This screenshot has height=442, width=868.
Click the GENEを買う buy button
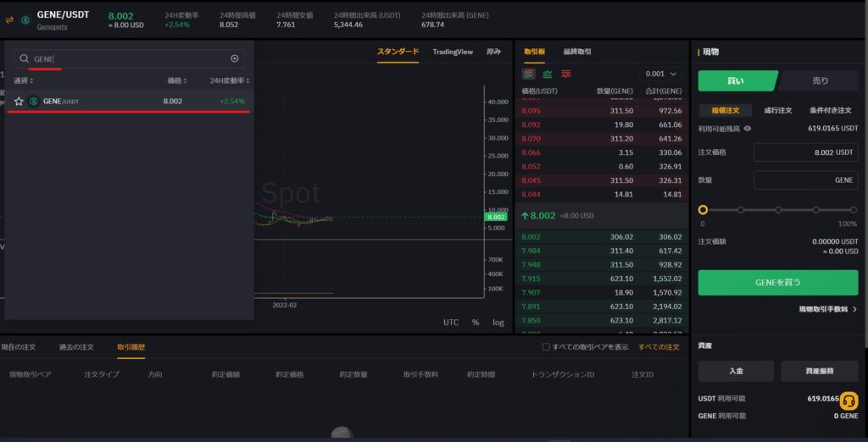tap(778, 283)
